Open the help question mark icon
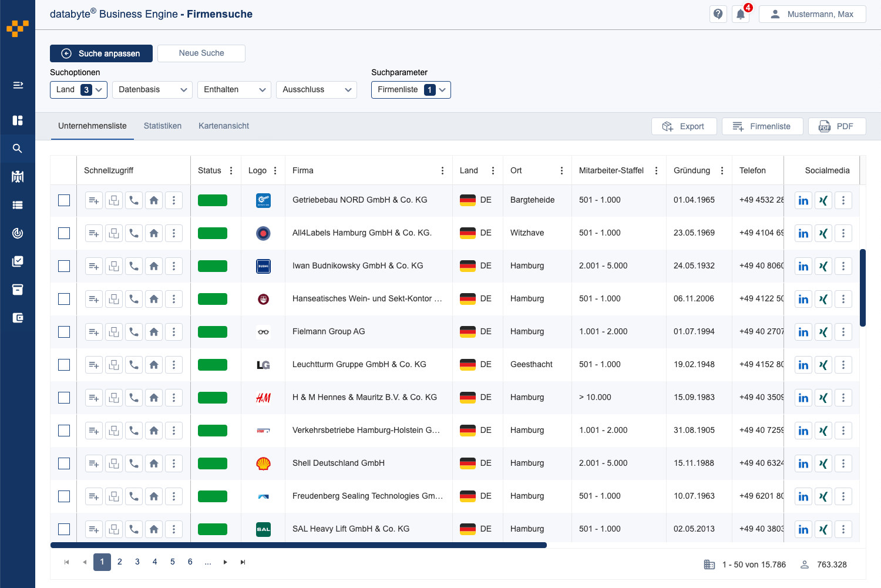Image resolution: width=881 pixels, height=588 pixels. [x=718, y=14]
